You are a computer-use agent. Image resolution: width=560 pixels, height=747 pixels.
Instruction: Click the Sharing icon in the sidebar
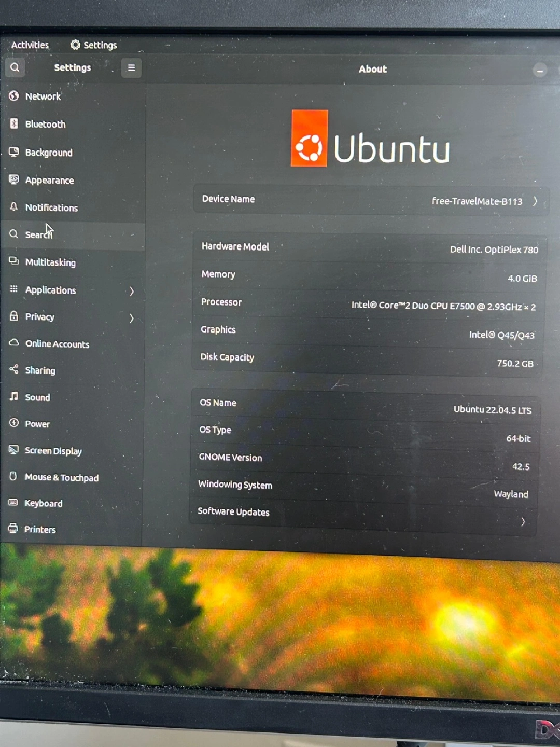(14, 369)
